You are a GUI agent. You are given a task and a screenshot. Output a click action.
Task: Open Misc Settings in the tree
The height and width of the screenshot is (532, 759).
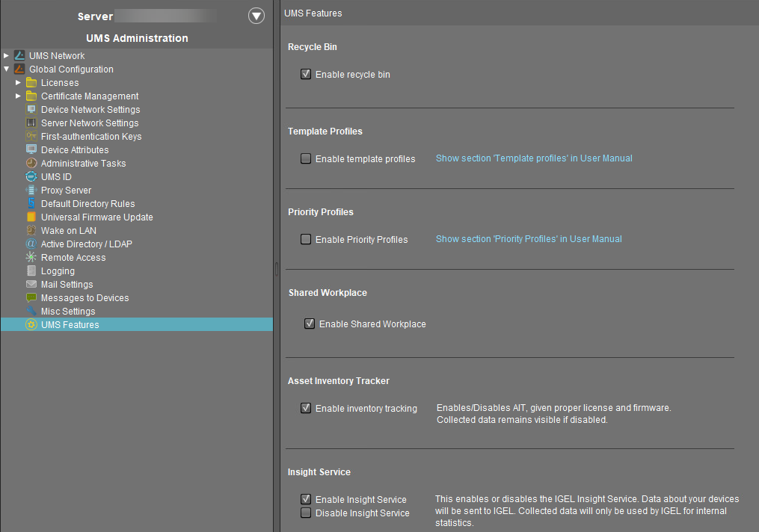(x=68, y=312)
